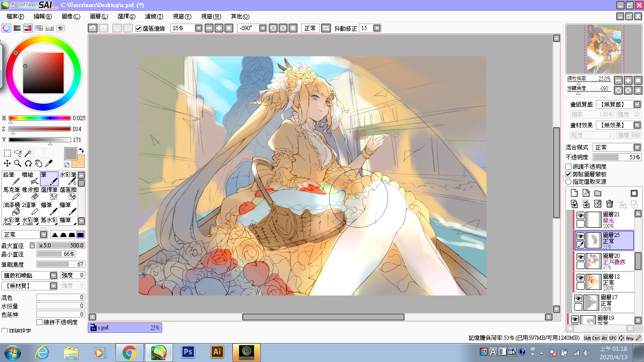The height and width of the screenshot is (362, 644).
Task: Choose the hand pan tool
Action: click(x=39, y=164)
